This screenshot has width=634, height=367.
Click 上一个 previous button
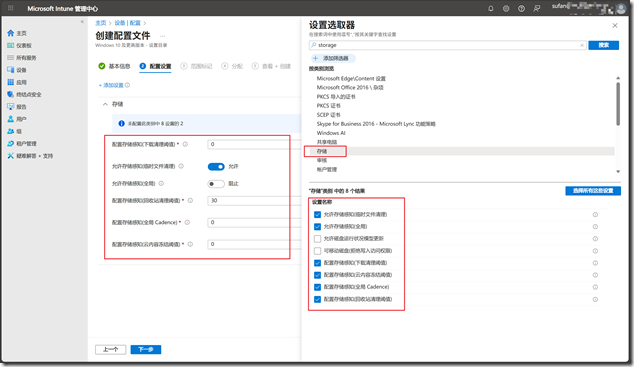tap(110, 350)
